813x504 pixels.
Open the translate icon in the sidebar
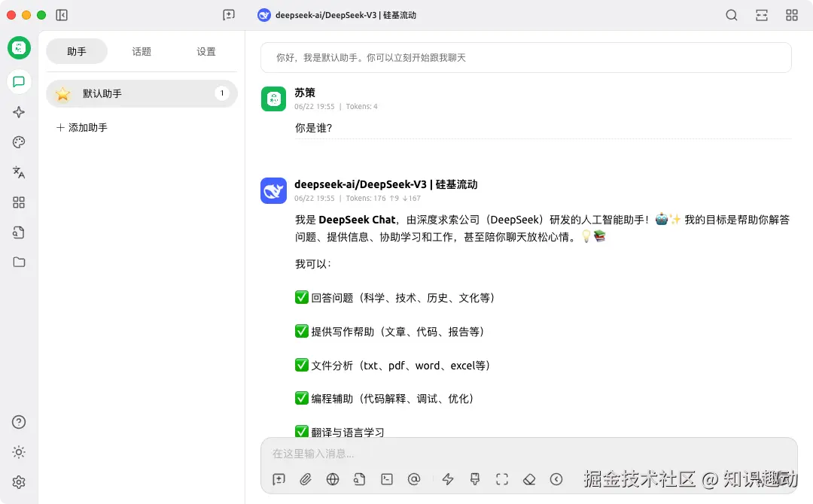click(x=19, y=172)
